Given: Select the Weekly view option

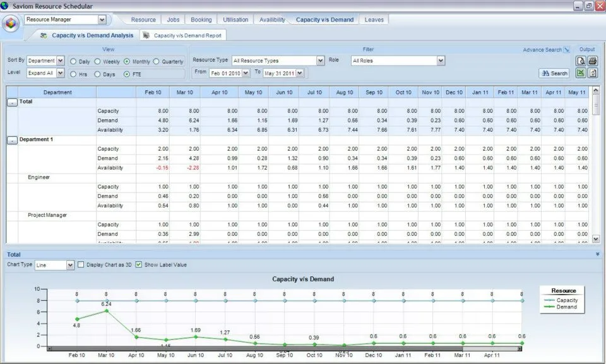Looking at the screenshot, I should (97, 61).
